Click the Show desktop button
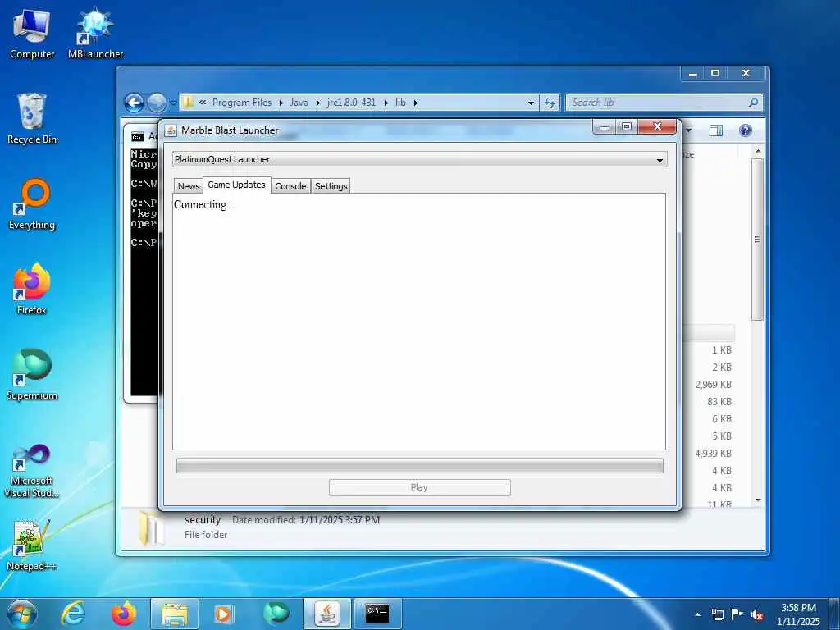 834,614
